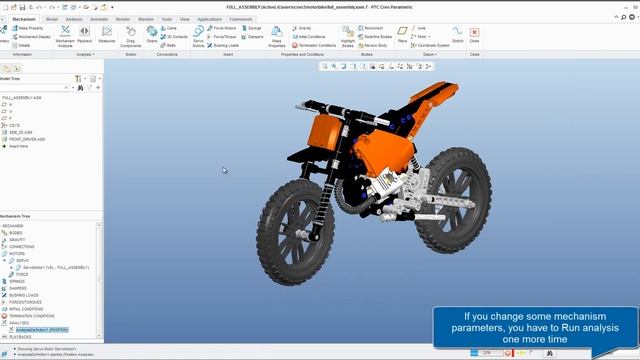
Task: Expand the ServoMotor1 node
Action: click(x=11, y=268)
